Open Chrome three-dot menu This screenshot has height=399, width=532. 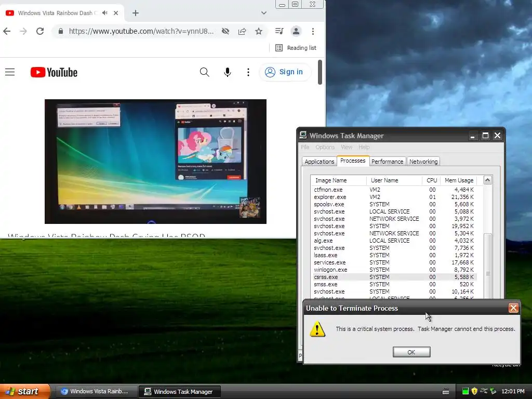(313, 31)
